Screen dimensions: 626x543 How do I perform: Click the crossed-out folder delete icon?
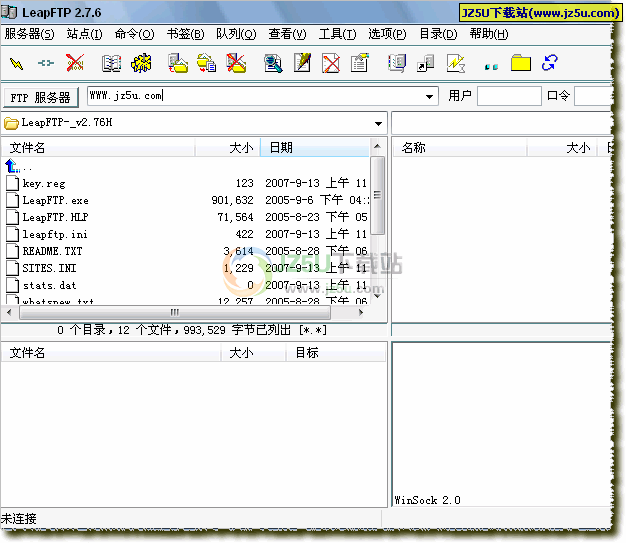[x=236, y=63]
